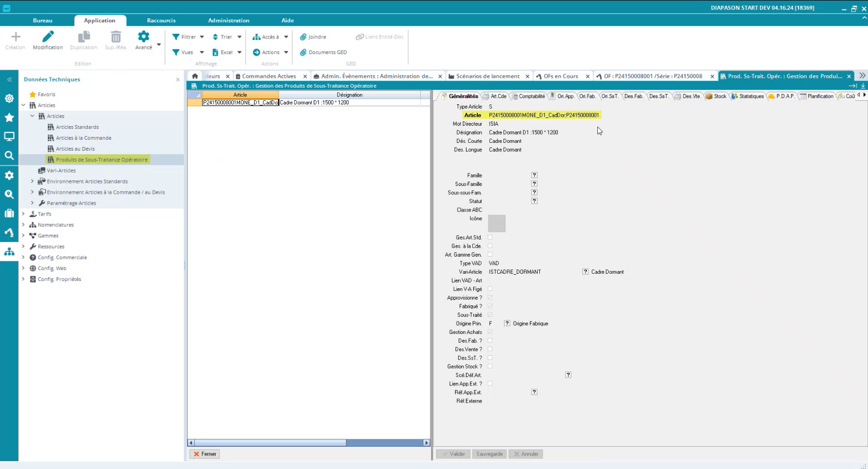Screen dimensions: 868x469
Task: Select Articles Standards in tree
Action: [x=77, y=127]
